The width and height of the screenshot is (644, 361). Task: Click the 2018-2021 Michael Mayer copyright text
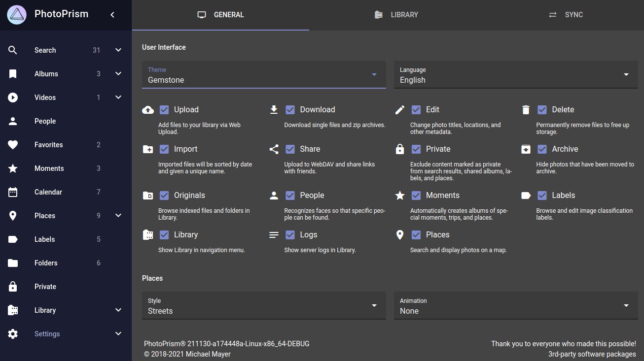tap(187, 354)
